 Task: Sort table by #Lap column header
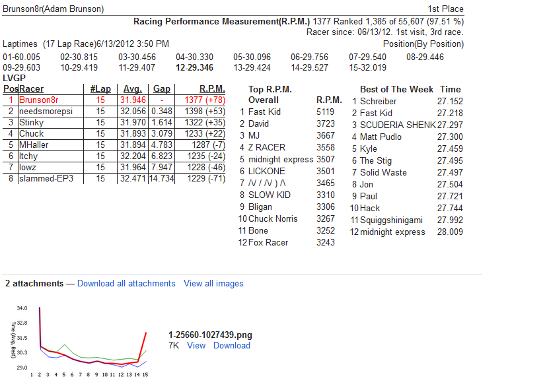pyautogui.click(x=100, y=89)
